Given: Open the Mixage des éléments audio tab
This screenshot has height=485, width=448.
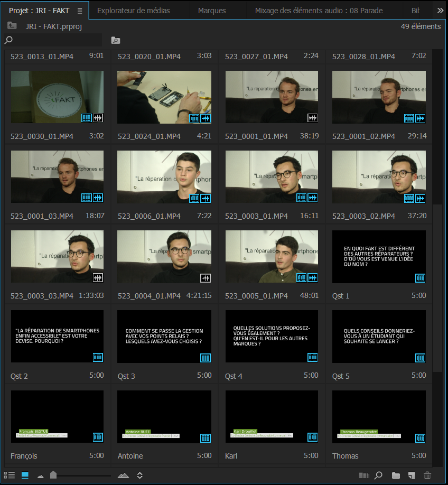Looking at the screenshot, I should click(319, 11).
